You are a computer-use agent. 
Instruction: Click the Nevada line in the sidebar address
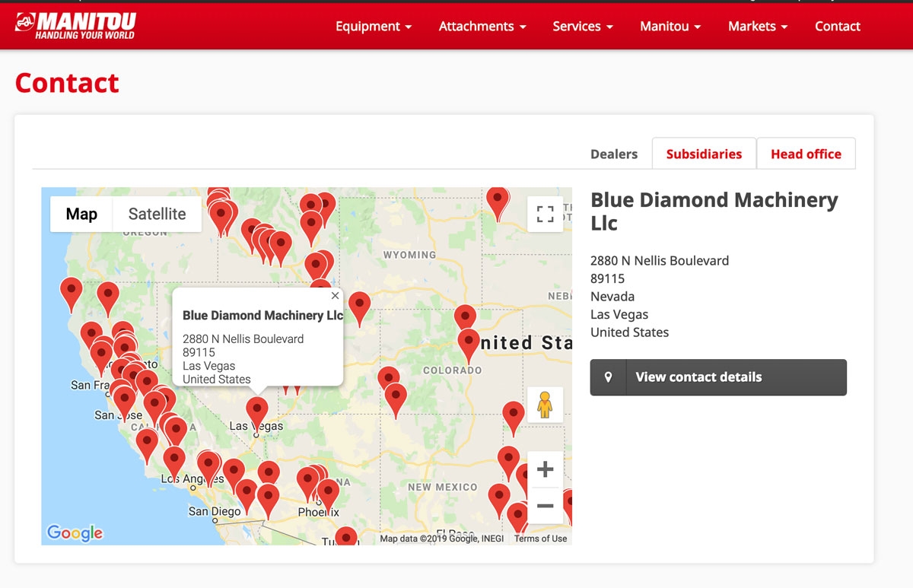(x=612, y=297)
